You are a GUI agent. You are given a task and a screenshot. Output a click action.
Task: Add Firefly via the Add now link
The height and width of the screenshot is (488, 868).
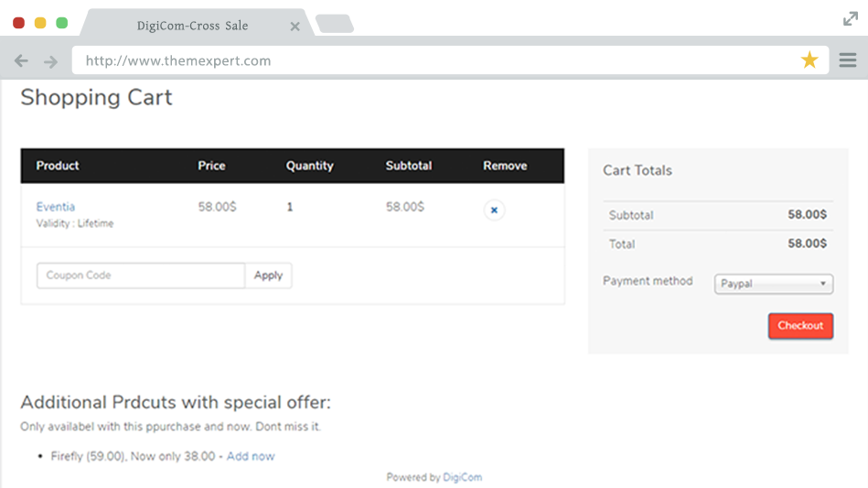pos(251,457)
